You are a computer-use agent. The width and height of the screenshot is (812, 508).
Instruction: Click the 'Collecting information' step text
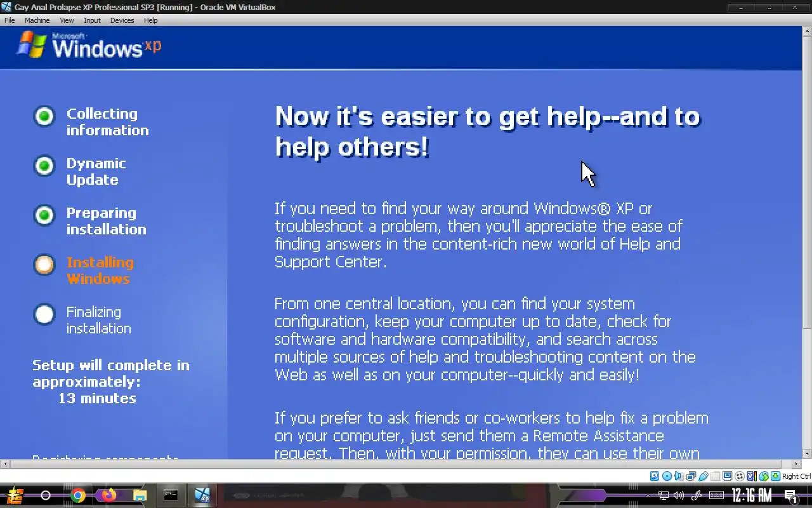pos(107,122)
